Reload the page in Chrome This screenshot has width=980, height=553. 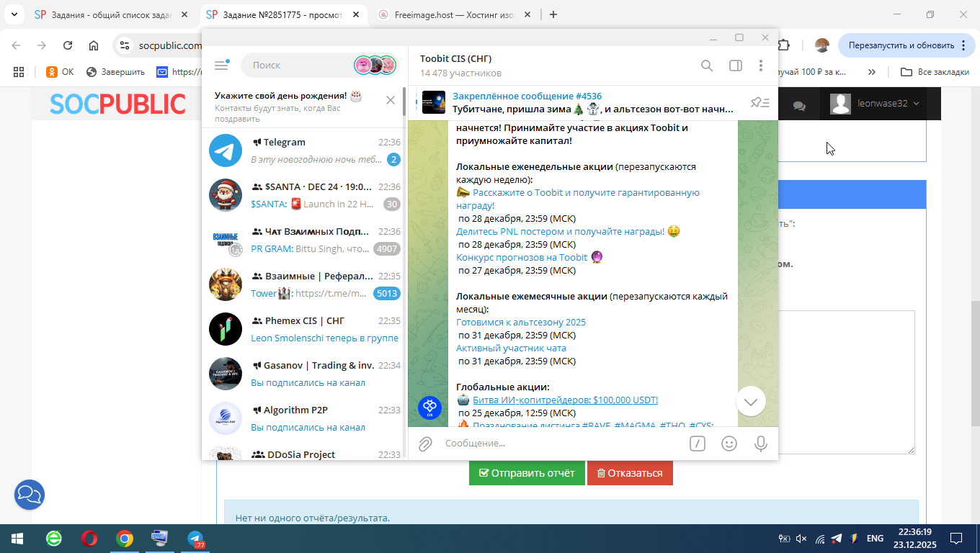coord(68,45)
